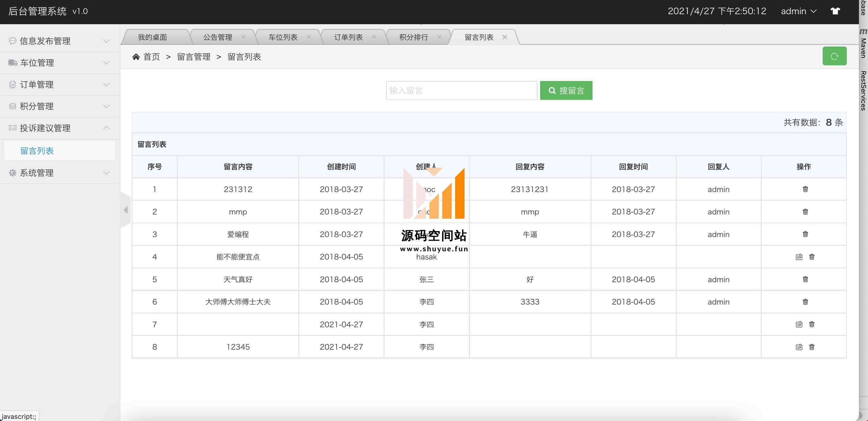Viewport: 868px width, 421px height.
Task: Open the admin user dropdown
Action: point(798,11)
